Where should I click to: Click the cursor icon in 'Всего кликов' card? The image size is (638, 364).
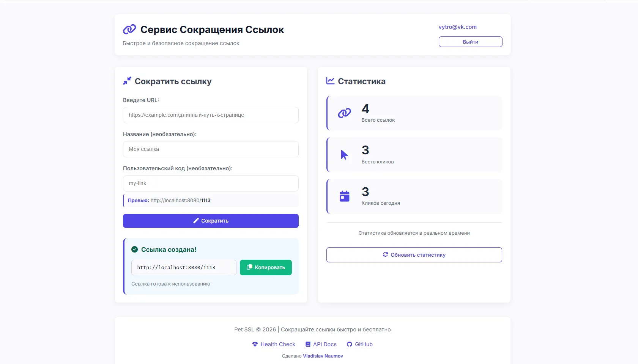[344, 155]
